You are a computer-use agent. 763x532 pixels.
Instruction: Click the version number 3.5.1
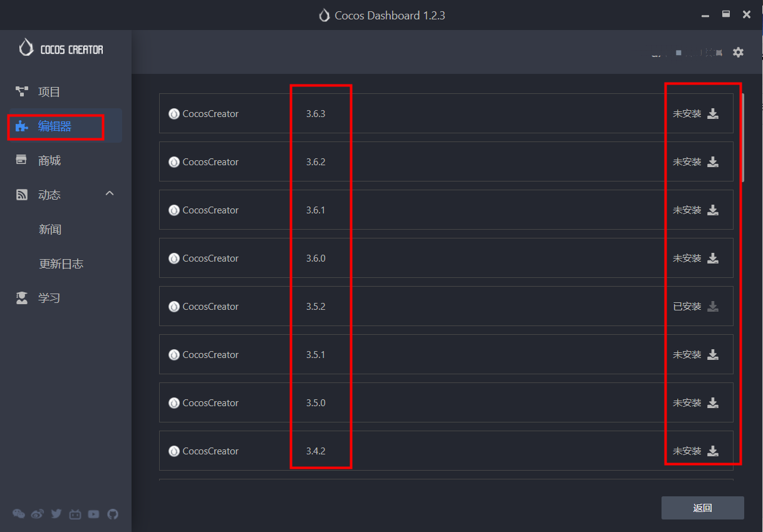316,355
